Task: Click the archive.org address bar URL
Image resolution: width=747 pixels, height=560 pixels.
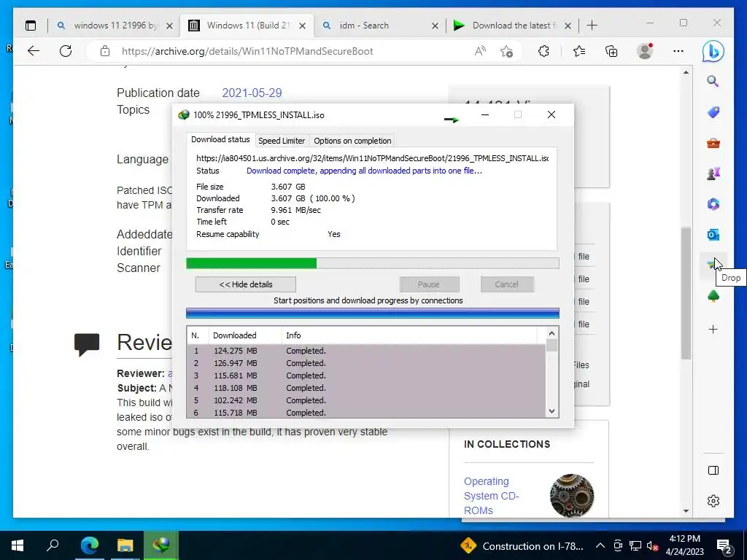Action: point(247,51)
